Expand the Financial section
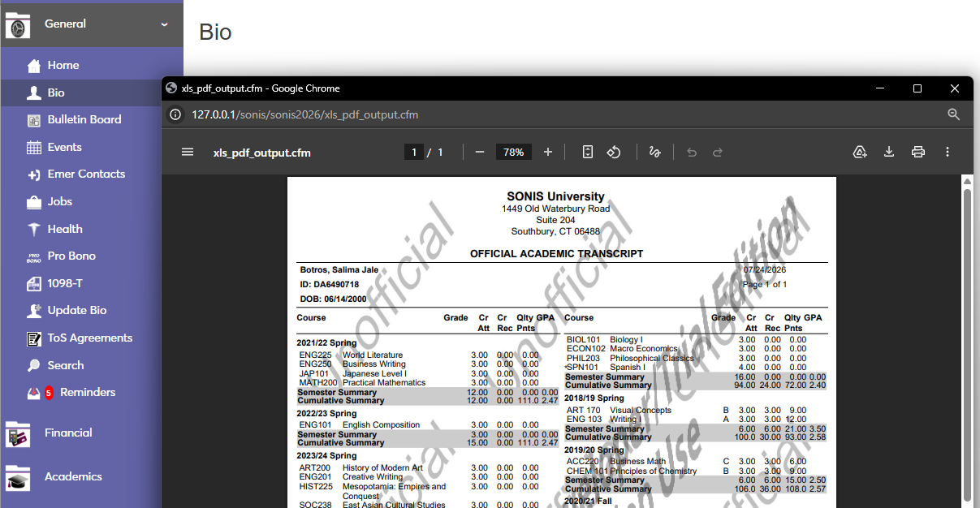This screenshot has width=980, height=508. 68,433
